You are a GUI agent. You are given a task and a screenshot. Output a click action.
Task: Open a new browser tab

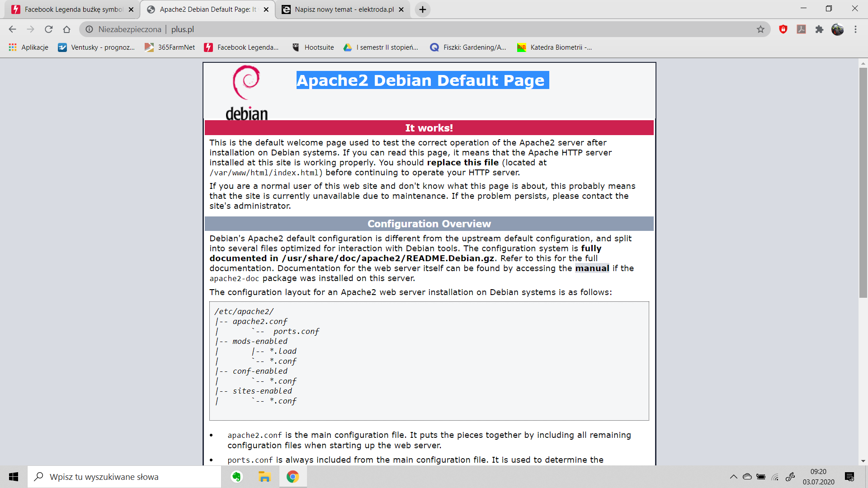point(422,9)
